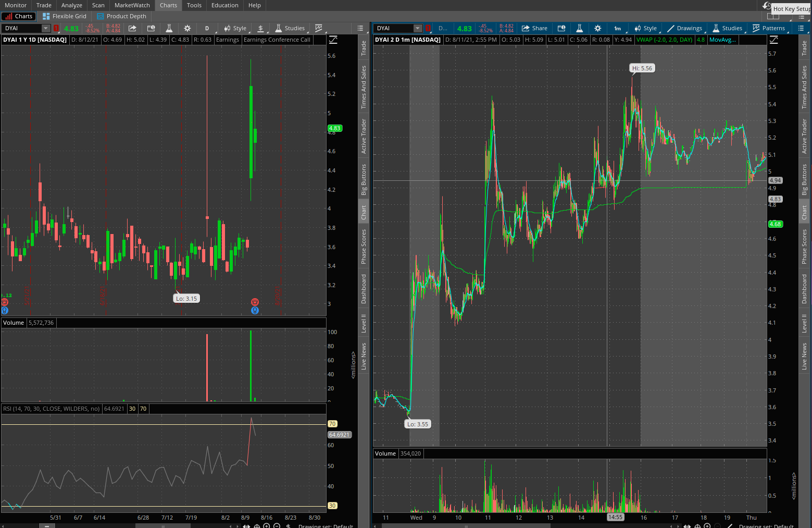The height and width of the screenshot is (528, 812).
Task: Click the left chart zoom in magnifier
Action: [x=267, y=525]
